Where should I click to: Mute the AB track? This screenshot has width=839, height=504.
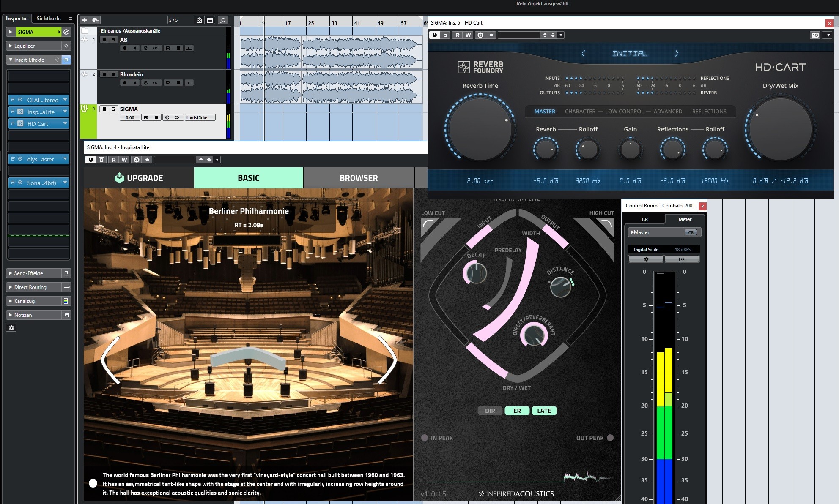point(104,40)
